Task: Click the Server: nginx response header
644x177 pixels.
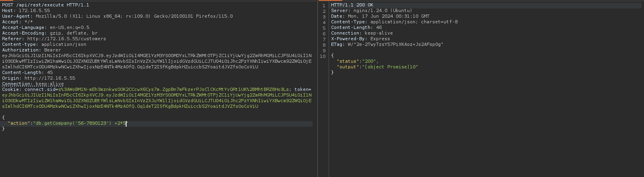Action: [x=371, y=11]
